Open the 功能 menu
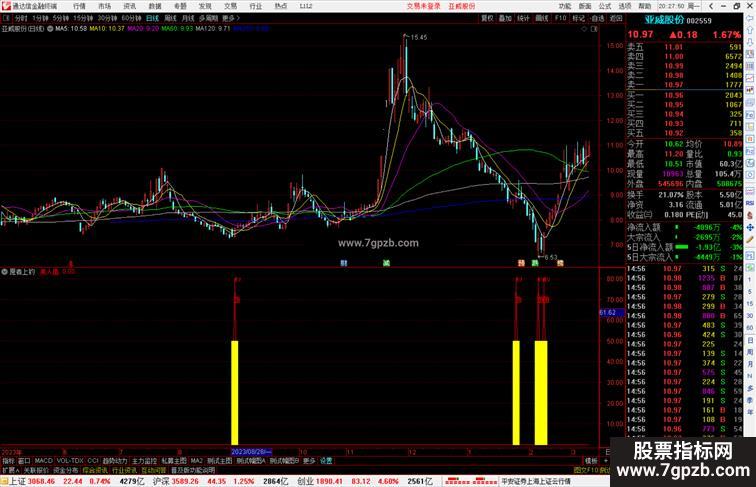This screenshot has width=756, height=487. click(565, 6)
